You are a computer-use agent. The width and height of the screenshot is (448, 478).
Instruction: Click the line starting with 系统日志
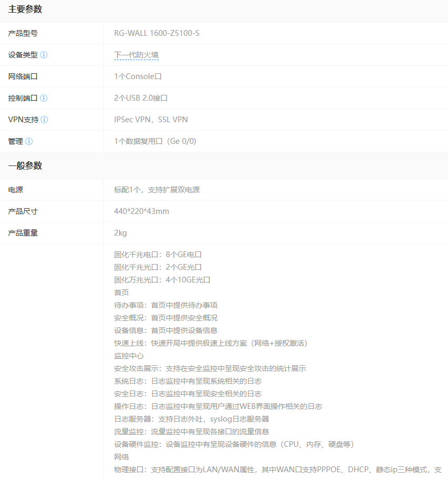[x=188, y=381]
